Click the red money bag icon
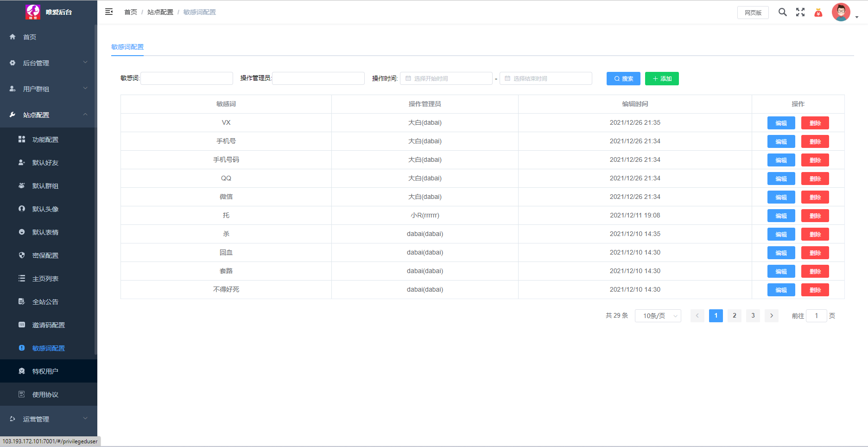868x447 pixels. click(818, 13)
